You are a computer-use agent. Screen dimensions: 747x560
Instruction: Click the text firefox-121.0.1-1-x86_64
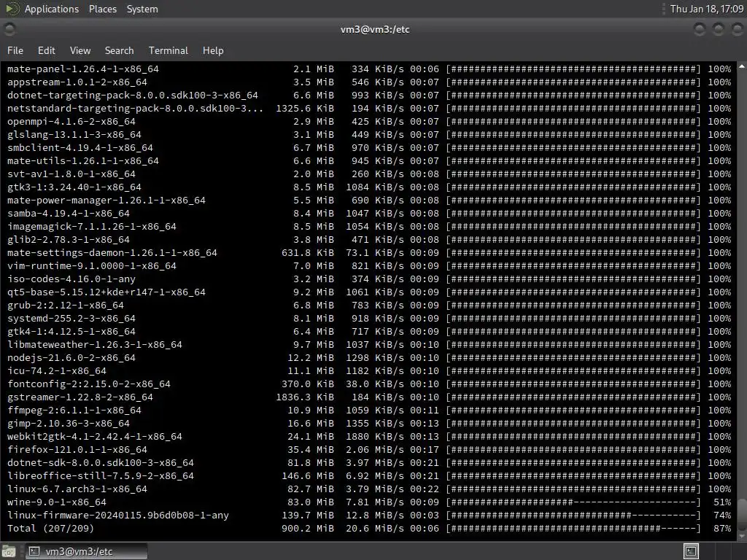pyautogui.click(x=77, y=449)
